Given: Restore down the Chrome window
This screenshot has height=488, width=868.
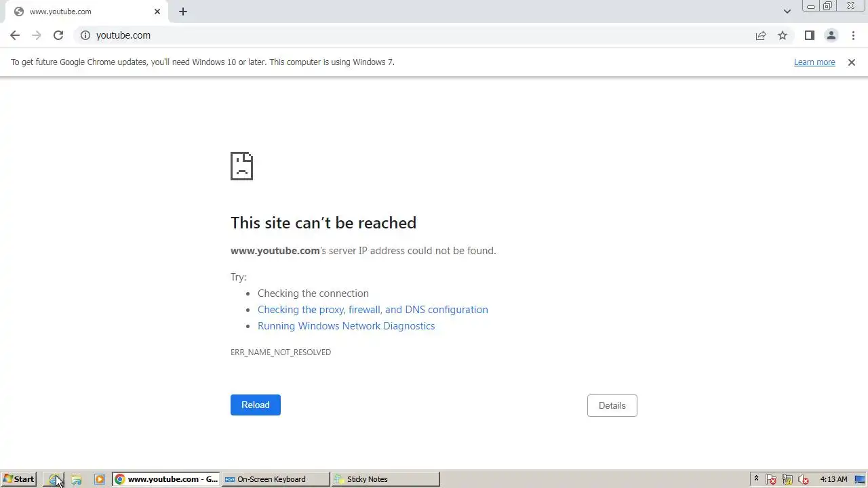Looking at the screenshot, I should [828, 6].
